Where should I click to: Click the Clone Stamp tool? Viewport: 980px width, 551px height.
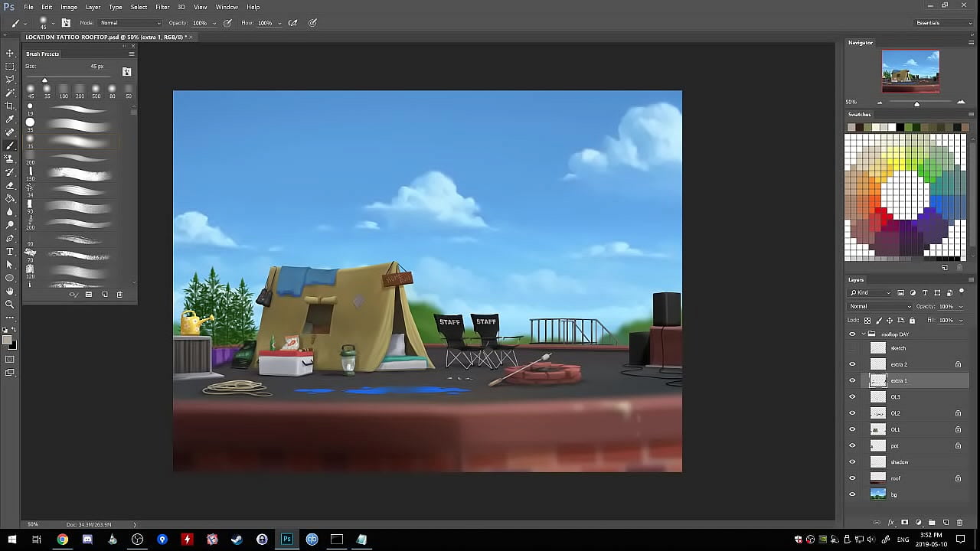coord(10,158)
